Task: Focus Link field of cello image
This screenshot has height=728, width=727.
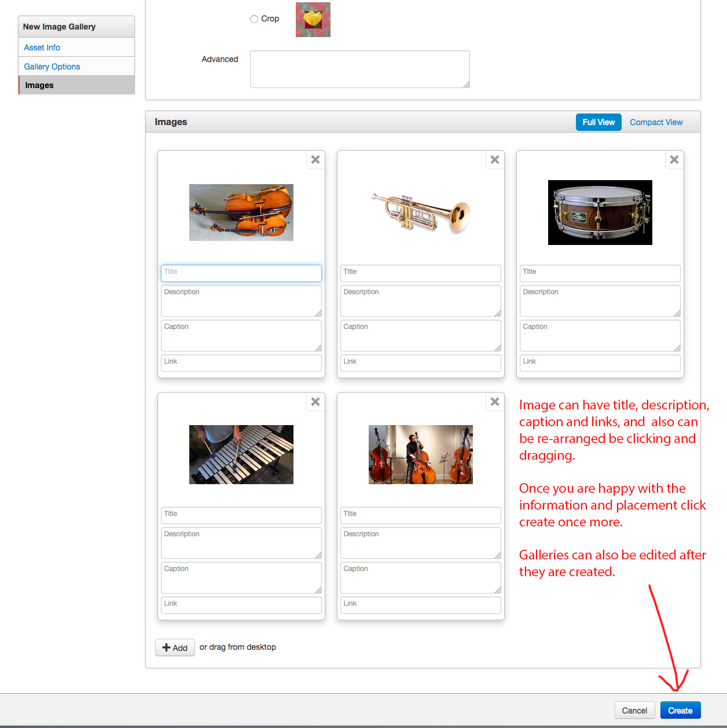Action: coord(241,363)
